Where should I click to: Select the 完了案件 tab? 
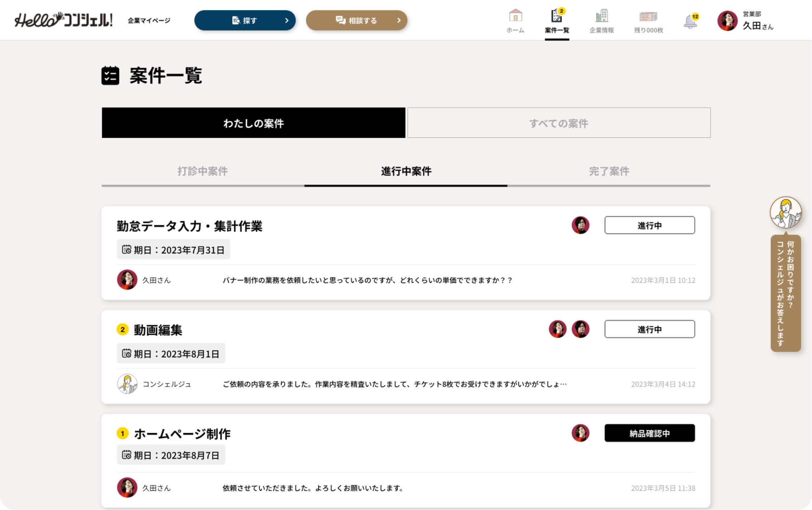click(609, 171)
